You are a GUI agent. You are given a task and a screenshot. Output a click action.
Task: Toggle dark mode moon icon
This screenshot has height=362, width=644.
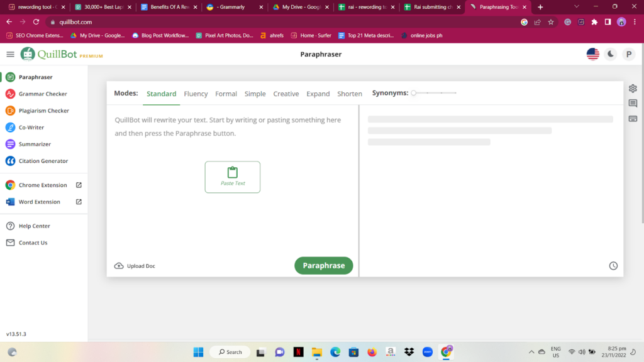(x=611, y=54)
